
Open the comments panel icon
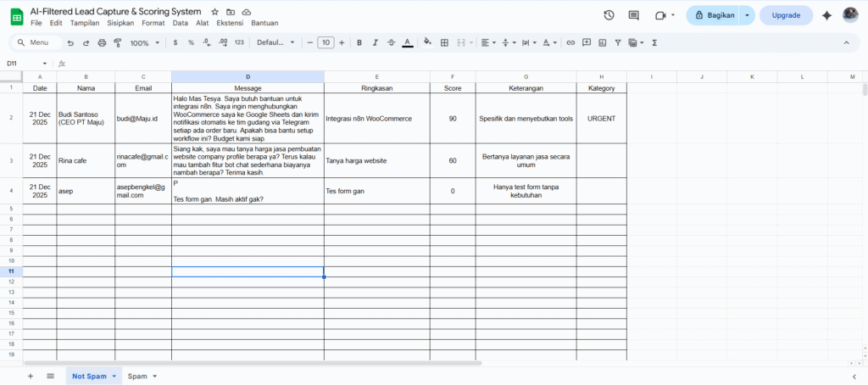pos(634,15)
